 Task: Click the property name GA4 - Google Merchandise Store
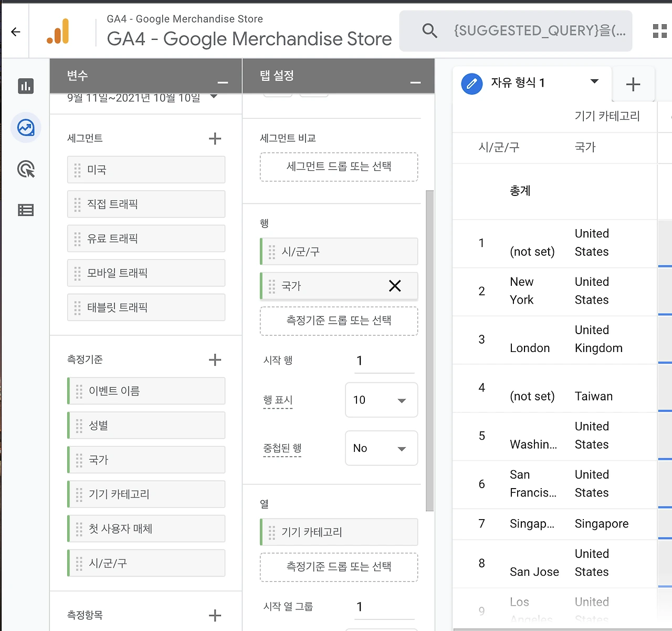(x=249, y=39)
